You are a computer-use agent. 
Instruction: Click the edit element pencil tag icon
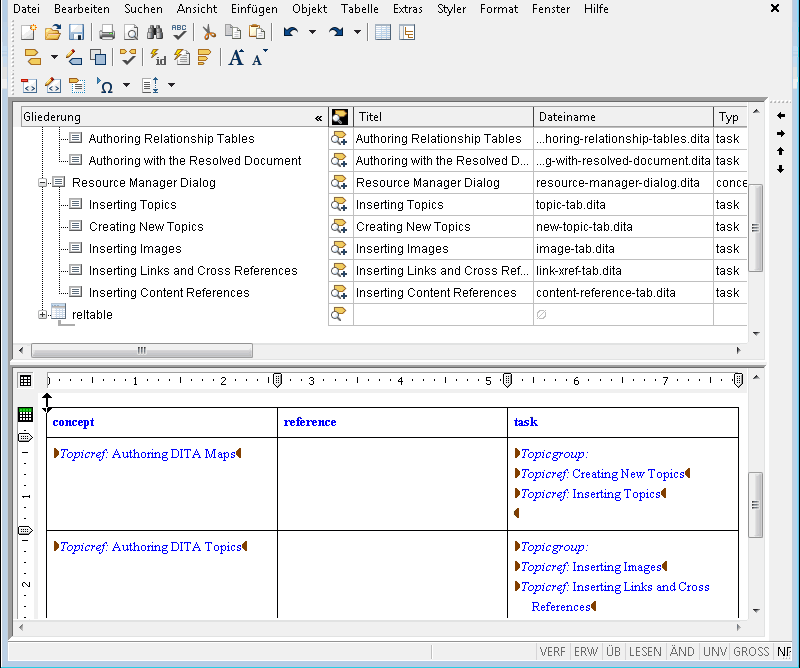(74, 57)
